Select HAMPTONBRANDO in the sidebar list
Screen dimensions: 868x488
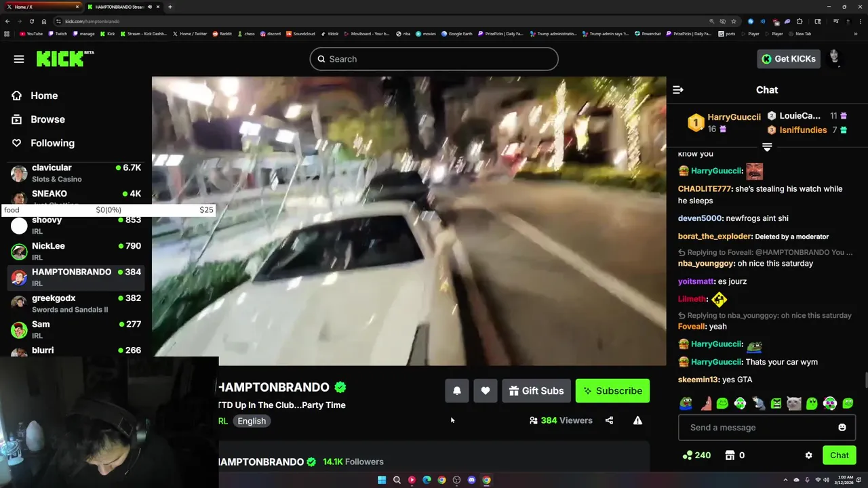coord(76,277)
